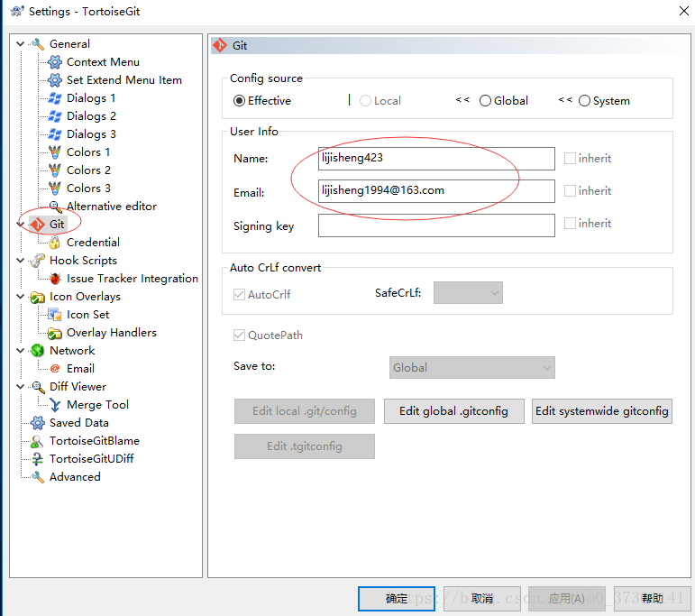This screenshot has height=616, width=695.
Task: Click Edit global .gitconfig button
Action: point(454,411)
